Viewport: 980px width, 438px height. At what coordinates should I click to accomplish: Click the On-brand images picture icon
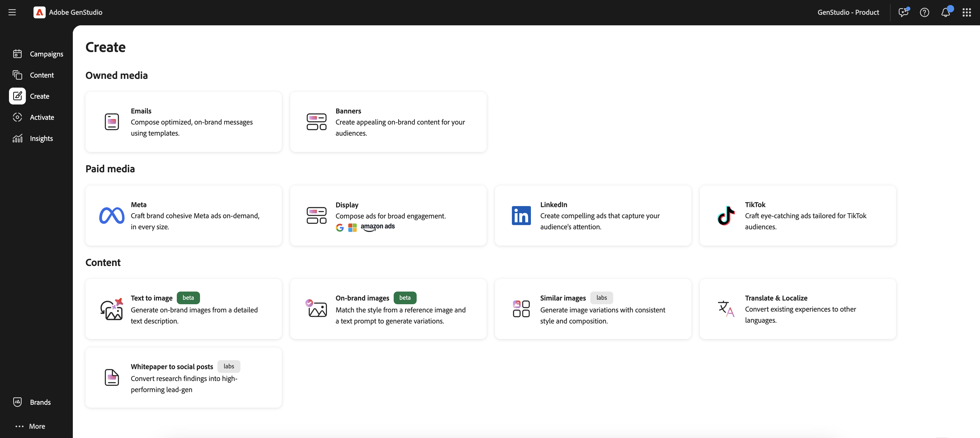point(317,308)
